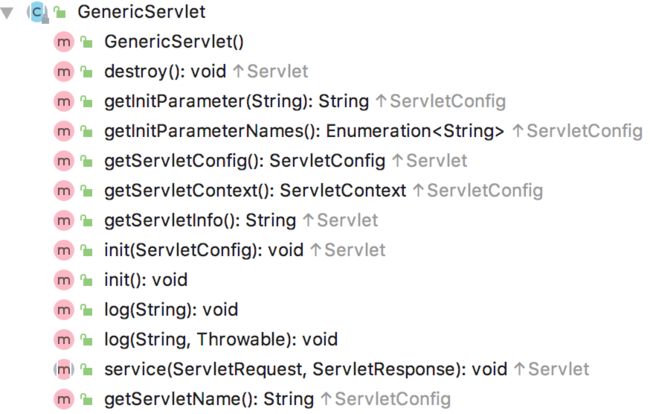650x414 pixels.
Task: Click method icon beside getServletName()
Action: point(63,399)
